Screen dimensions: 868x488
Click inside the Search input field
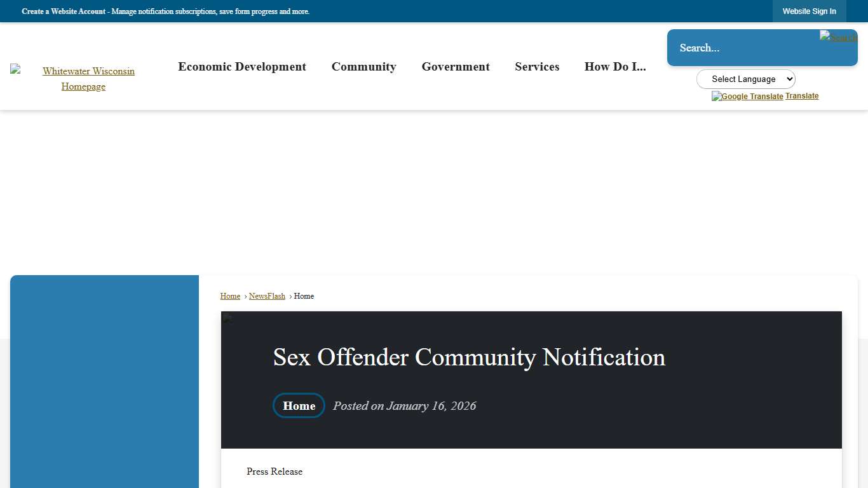click(x=731, y=48)
